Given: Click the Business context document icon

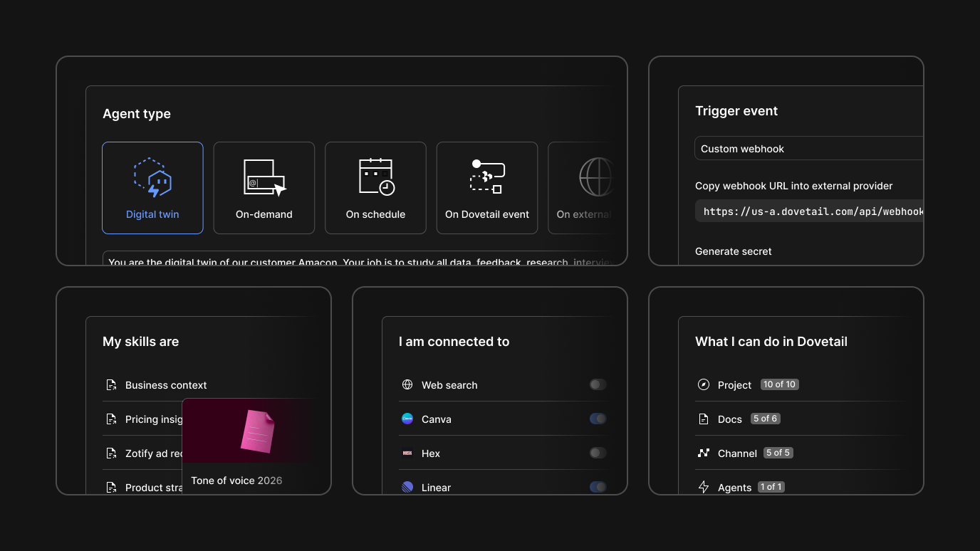Looking at the screenshot, I should (111, 385).
